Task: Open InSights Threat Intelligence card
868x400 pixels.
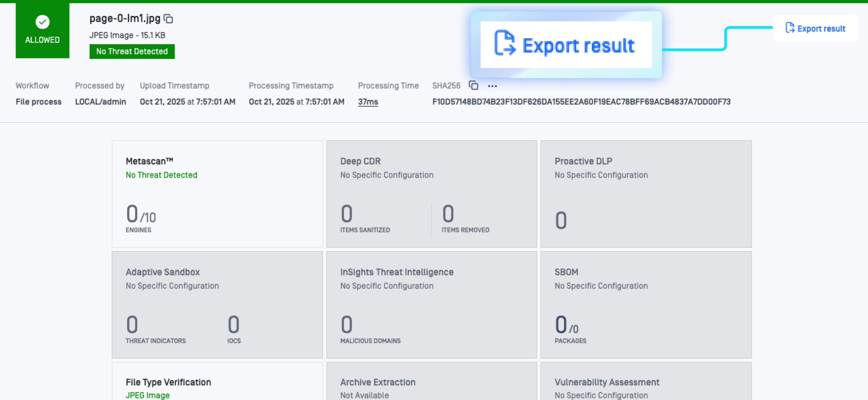Action: [x=431, y=304]
